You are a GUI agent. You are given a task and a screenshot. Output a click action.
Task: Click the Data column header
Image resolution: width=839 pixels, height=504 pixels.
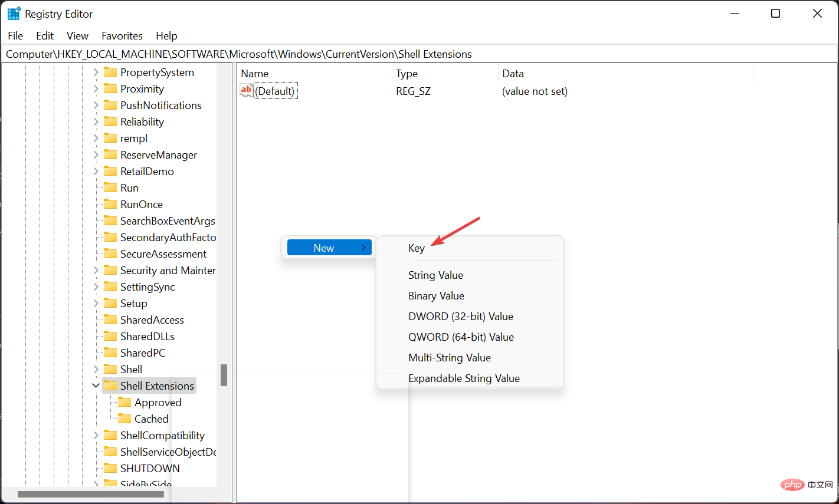[513, 74]
